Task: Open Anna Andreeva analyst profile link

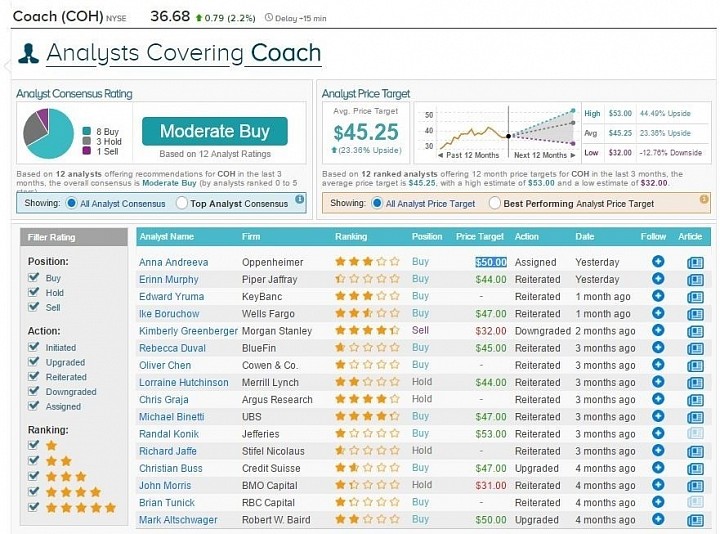Action: tap(174, 262)
